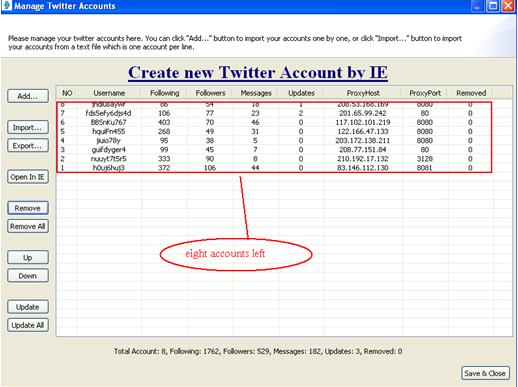Click the proxy port 8081 cell
Viewport: 518px width, 387px height.
point(425,168)
